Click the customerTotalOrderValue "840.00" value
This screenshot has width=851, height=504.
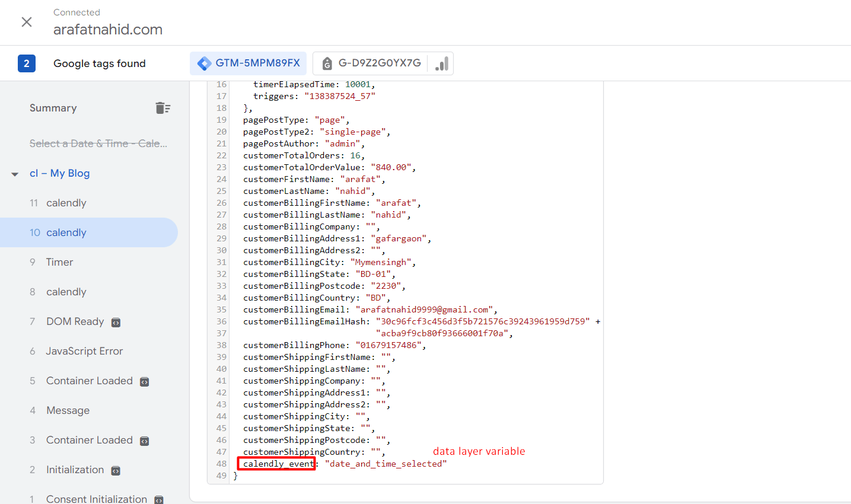pyautogui.click(x=391, y=167)
